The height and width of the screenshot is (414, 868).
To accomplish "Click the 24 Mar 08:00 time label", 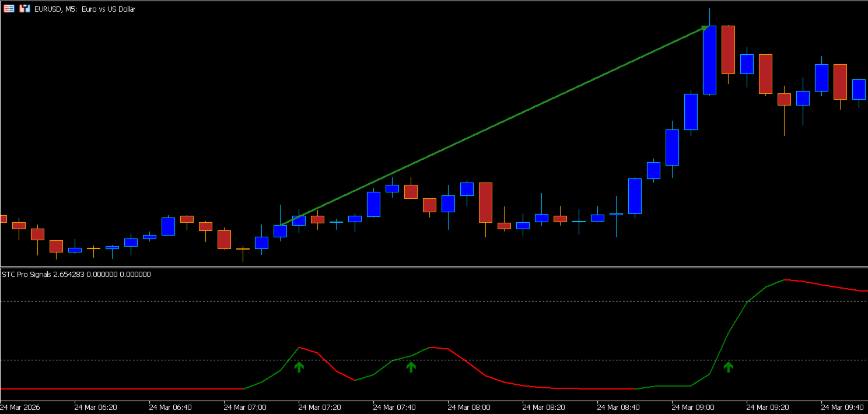I will point(469,407).
